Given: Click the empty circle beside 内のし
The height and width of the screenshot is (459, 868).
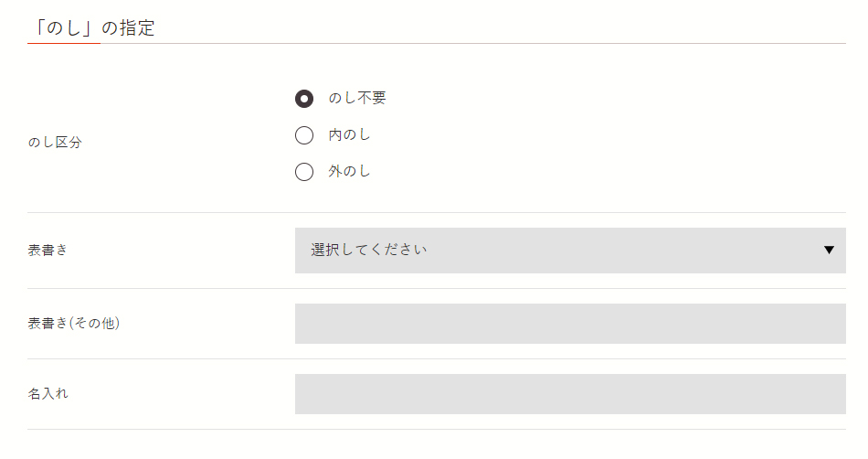Looking at the screenshot, I should point(304,135).
